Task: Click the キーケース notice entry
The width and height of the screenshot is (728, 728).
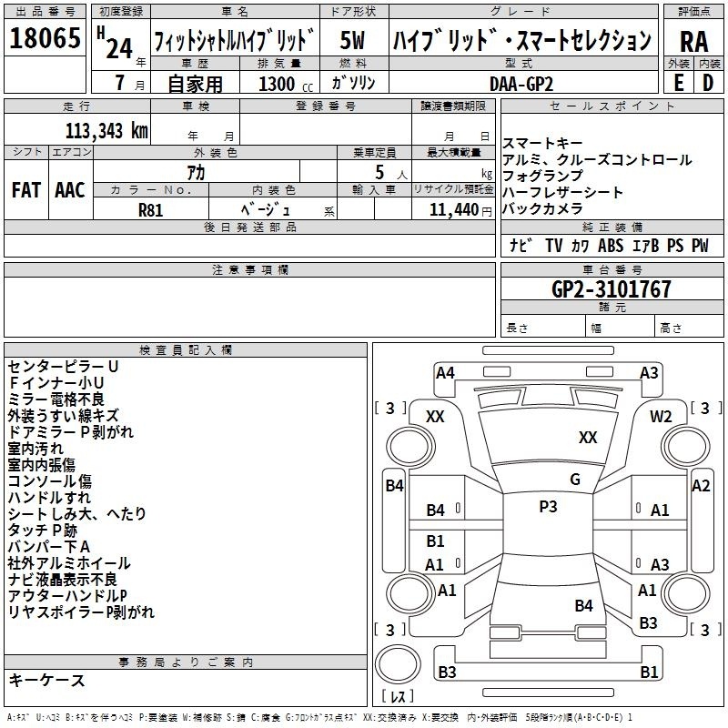Action: 46,681
